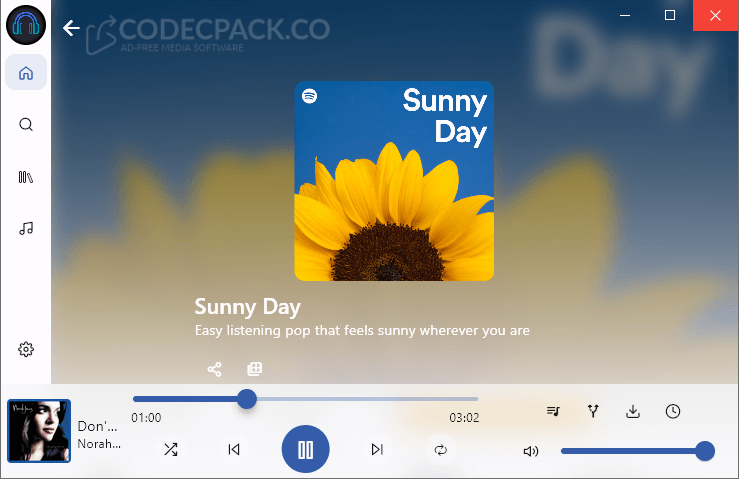Open Settings gear in sidebar

[x=26, y=349]
